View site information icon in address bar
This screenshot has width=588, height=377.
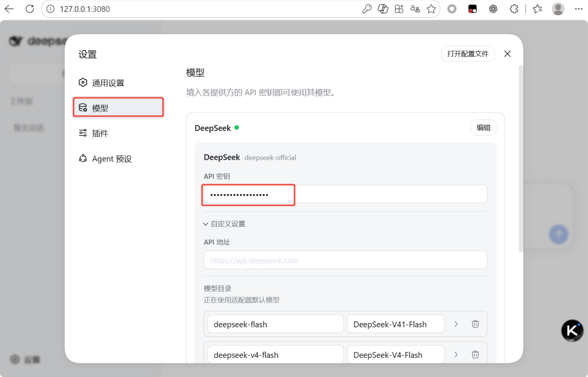click(x=50, y=9)
